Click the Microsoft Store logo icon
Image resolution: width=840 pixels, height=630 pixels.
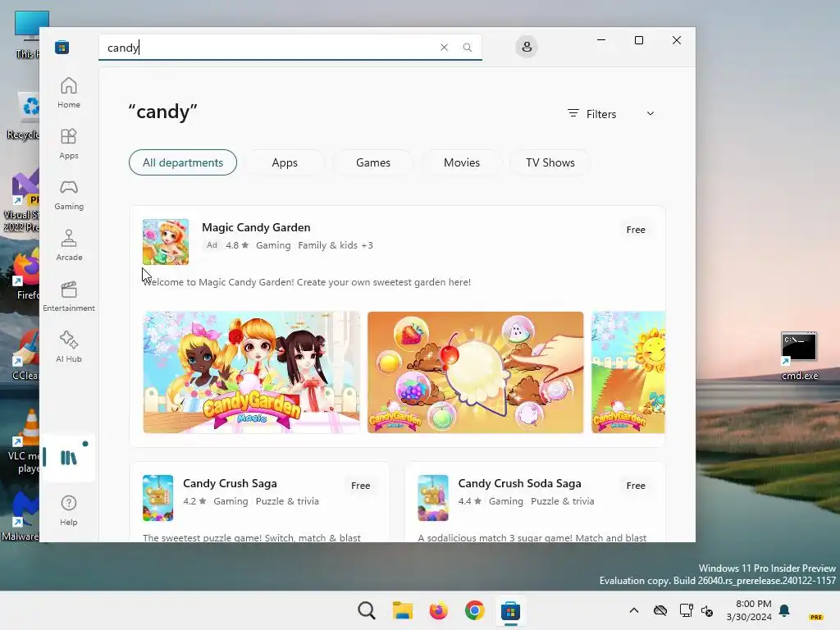point(62,47)
